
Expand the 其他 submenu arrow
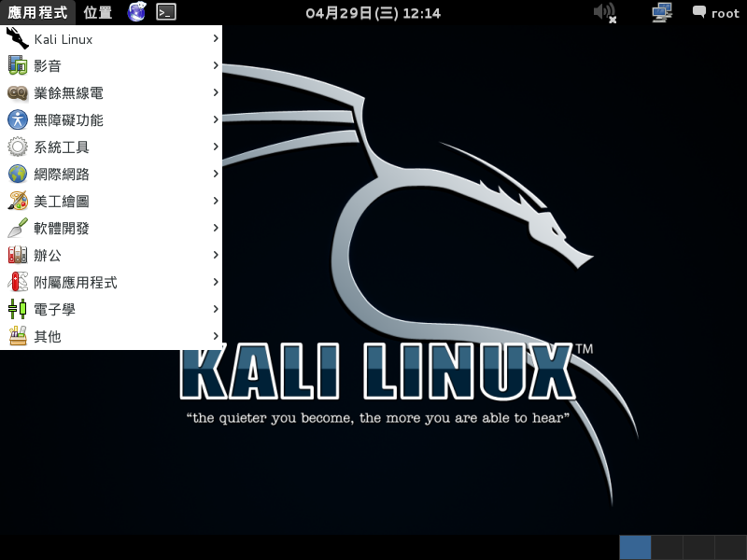tap(216, 337)
